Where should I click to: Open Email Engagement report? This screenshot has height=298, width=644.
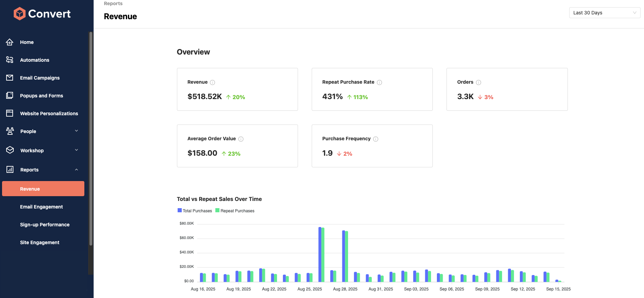pyautogui.click(x=41, y=207)
